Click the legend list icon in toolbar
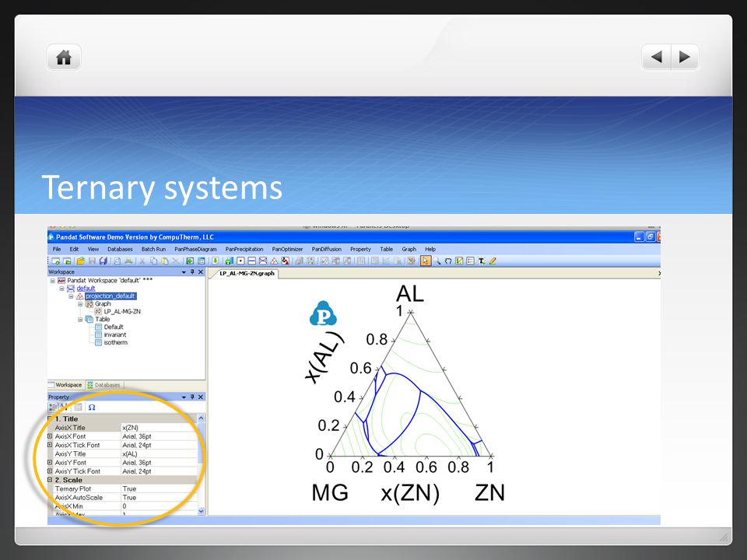Viewport: 747px width, 560px height. pyautogui.click(x=470, y=261)
